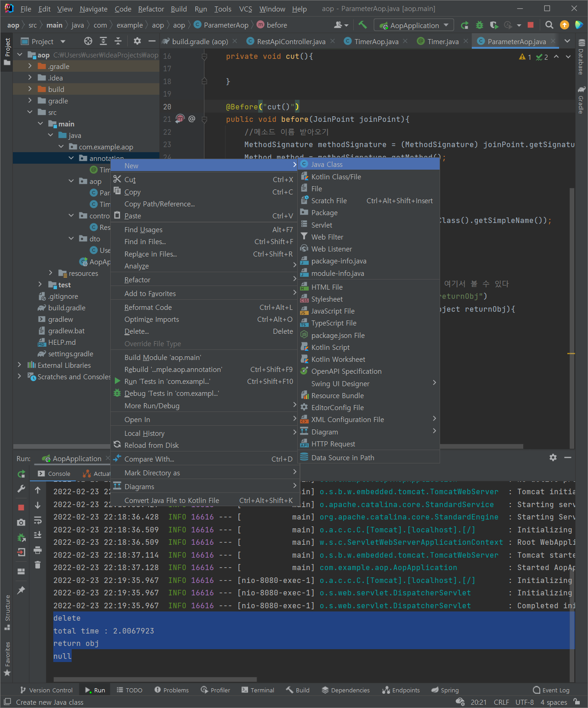This screenshot has height=708, width=588.
Task: Stop the process in Run panel
Action: 21,507
